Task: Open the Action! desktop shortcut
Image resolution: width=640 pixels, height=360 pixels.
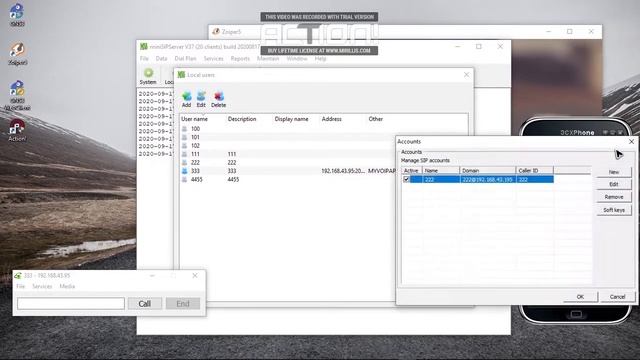Action: tap(17, 127)
